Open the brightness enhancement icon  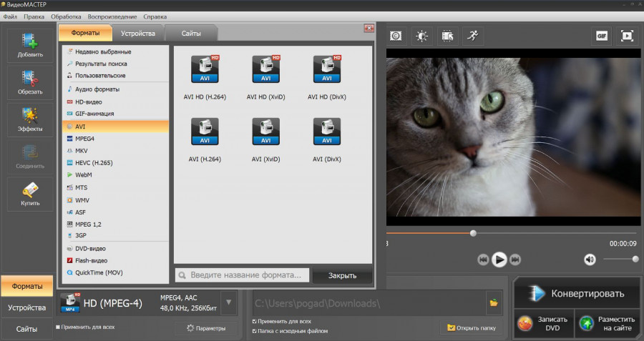pyautogui.click(x=422, y=35)
